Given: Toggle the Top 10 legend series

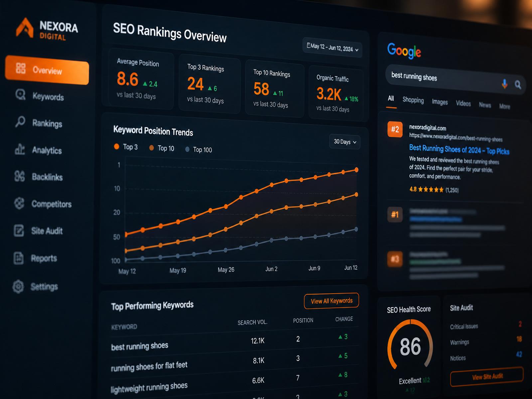Looking at the screenshot, I should (162, 148).
